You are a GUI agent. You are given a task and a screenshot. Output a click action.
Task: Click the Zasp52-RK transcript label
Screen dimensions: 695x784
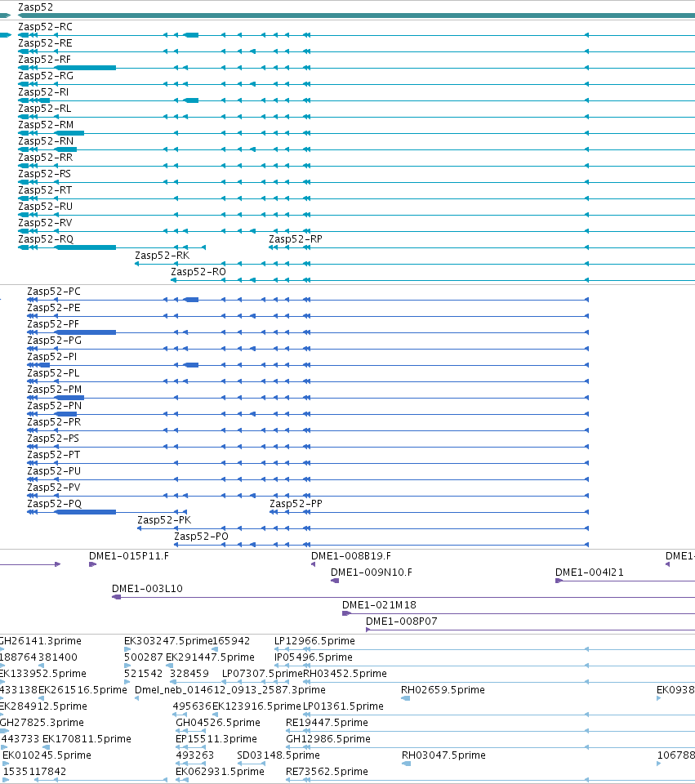click(163, 256)
